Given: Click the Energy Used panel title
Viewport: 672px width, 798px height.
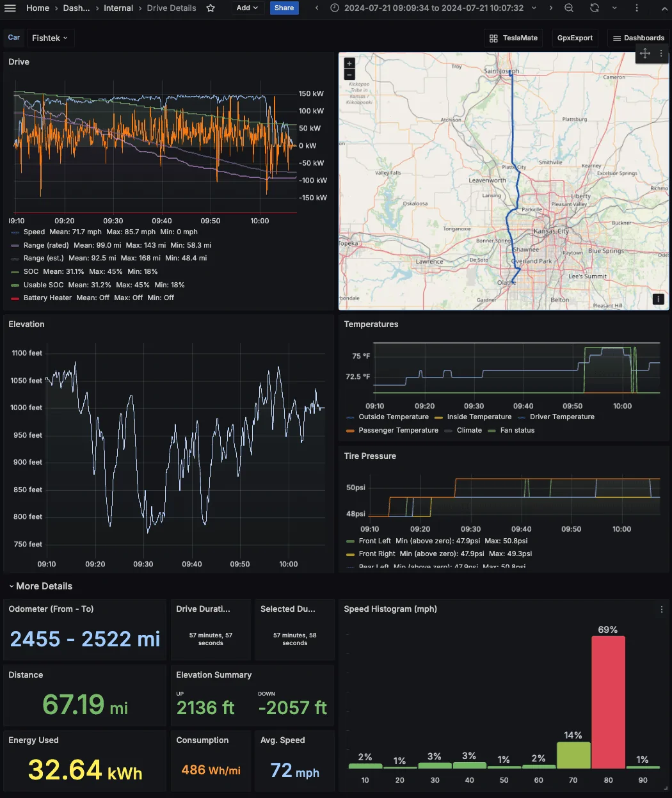Looking at the screenshot, I should (33, 740).
